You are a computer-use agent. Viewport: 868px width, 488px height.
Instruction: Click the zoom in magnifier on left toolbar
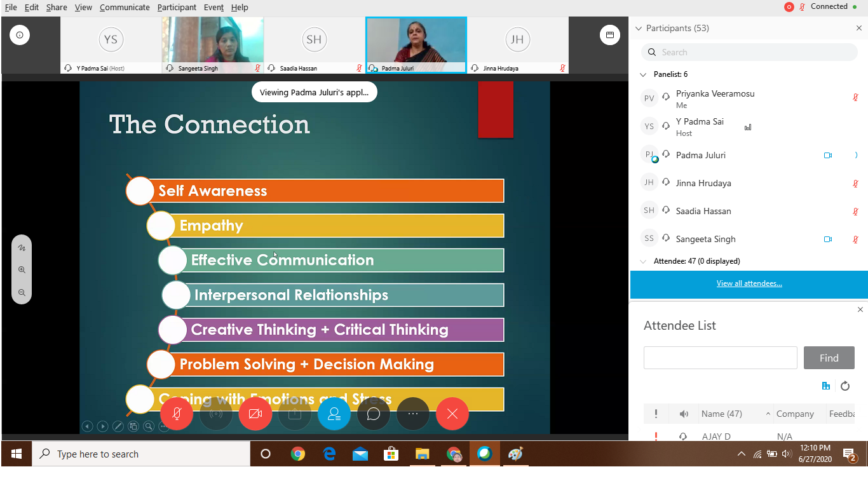click(22, 269)
